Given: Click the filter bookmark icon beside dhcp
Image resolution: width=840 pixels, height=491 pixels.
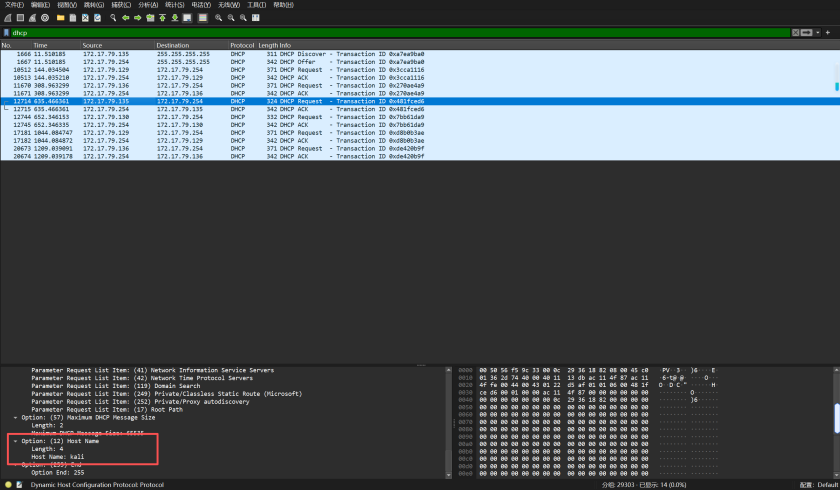Looking at the screenshot, I should pyautogui.click(x=7, y=33).
